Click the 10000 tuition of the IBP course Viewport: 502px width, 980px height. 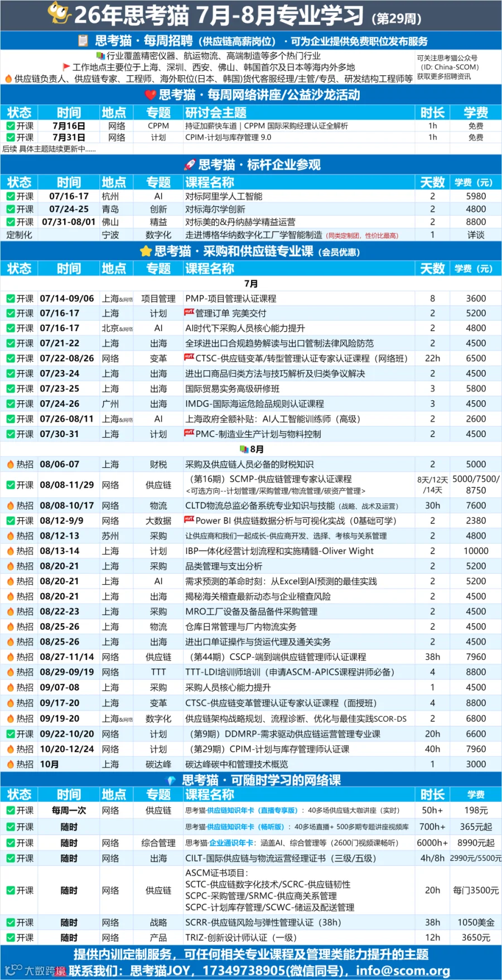(x=476, y=551)
